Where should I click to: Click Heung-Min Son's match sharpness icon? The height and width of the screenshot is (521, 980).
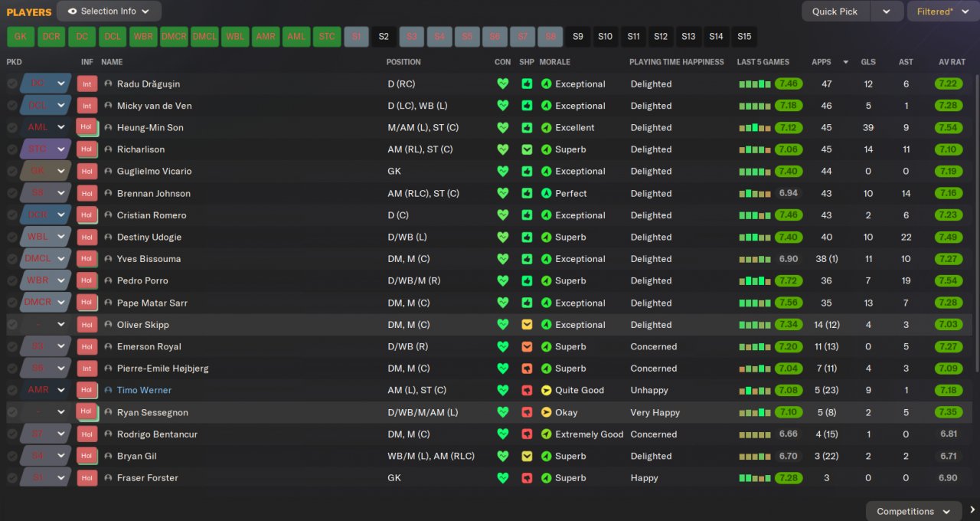[x=527, y=128]
